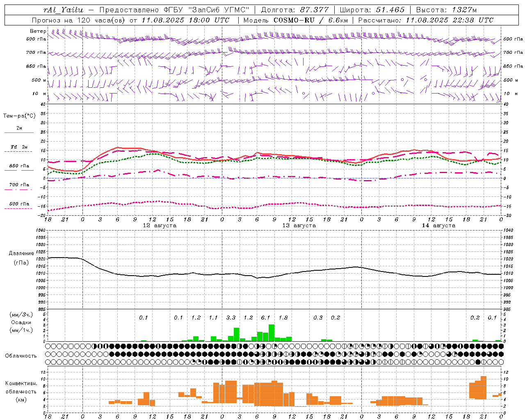The image size is (525, 420).
Task: Click the 500 гПа temperature legend entry
Action: pyautogui.click(x=19, y=203)
